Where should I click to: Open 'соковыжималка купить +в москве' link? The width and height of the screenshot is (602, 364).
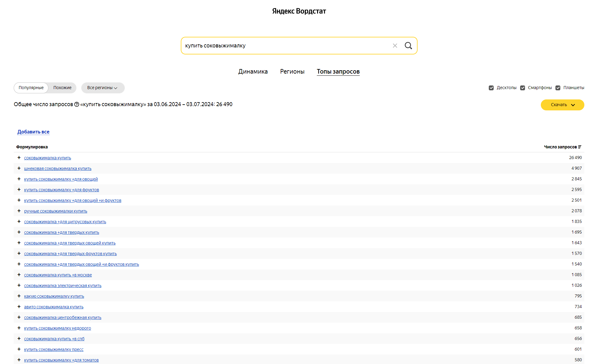point(58,275)
